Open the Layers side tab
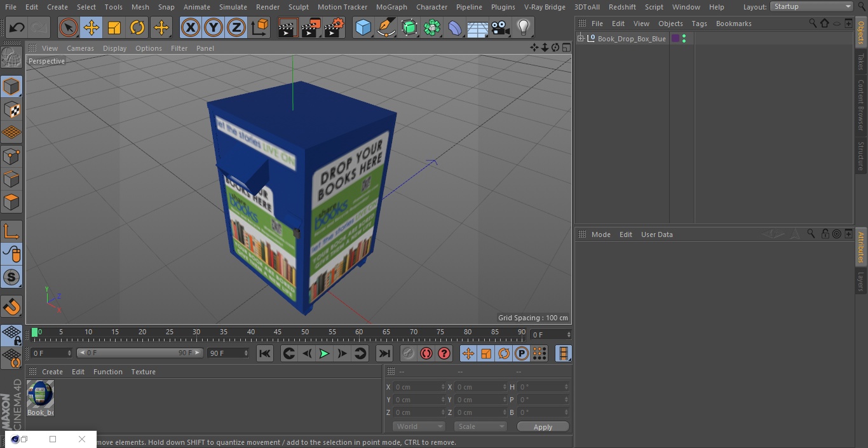The height and width of the screenshot is (448, 868). [861, 282]
